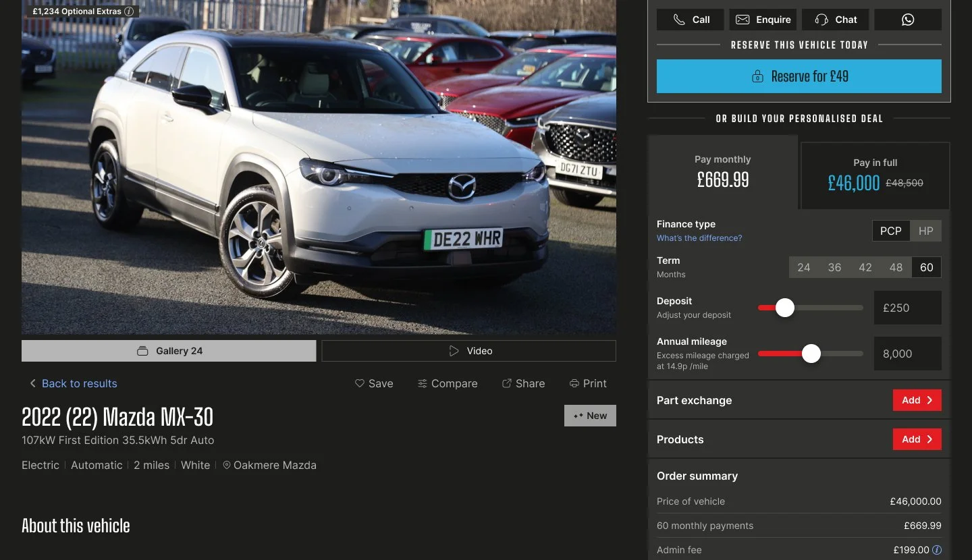Image resolution: width=972 pixels, height=560 pixels.
Task: Click the Print text label
Action: pyautogui.click(x=595, y=383)
